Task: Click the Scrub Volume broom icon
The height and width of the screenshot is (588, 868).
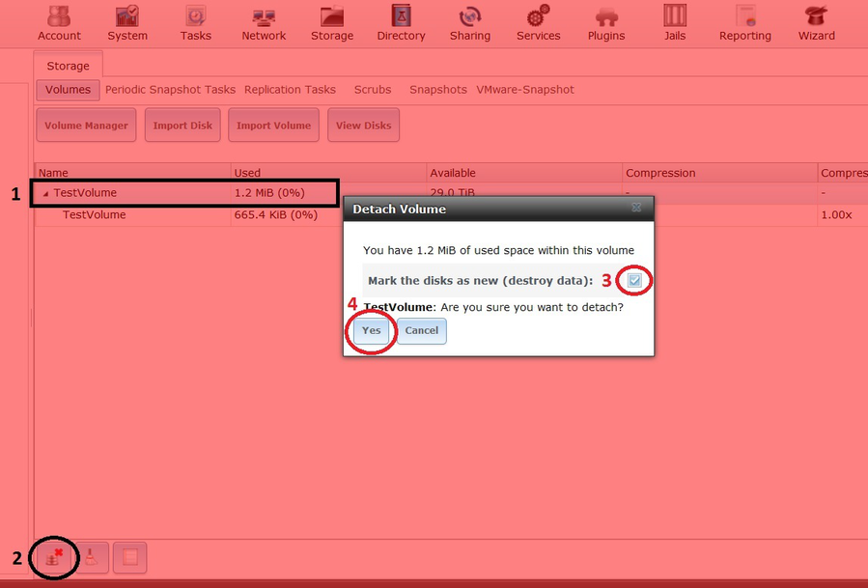Action: tap(91, 557)
